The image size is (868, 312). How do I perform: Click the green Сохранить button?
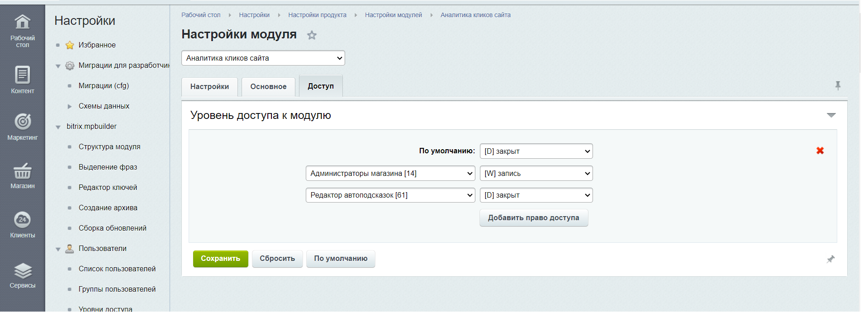coord(220,259)
